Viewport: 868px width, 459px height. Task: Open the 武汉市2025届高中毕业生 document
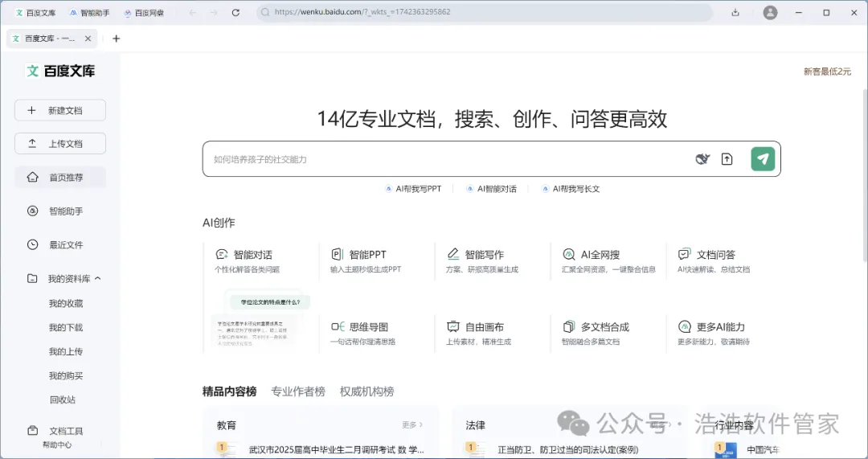pos(336,449)
